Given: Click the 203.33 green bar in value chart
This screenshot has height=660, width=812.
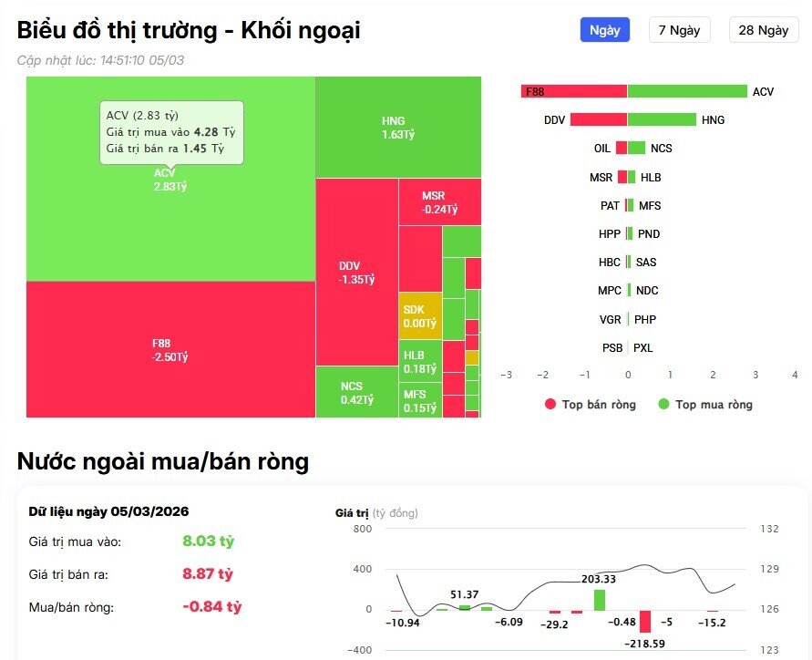Looking at the screenshot, I should point(599,600).
